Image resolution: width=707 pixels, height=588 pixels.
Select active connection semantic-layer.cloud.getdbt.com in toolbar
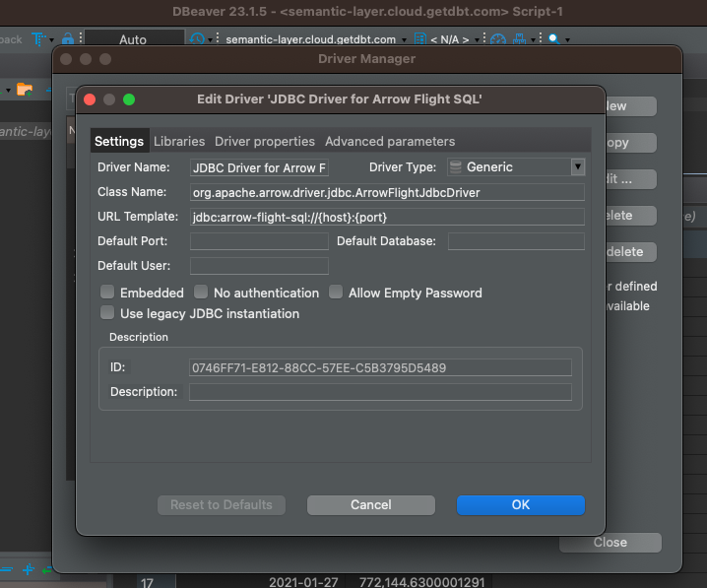pos(310,39)
